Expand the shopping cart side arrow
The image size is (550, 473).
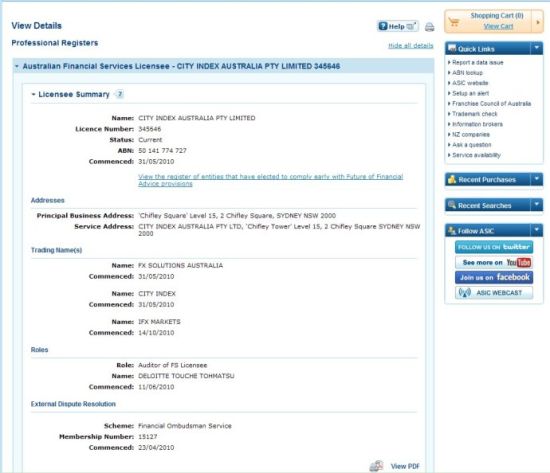tap(538, 22)
